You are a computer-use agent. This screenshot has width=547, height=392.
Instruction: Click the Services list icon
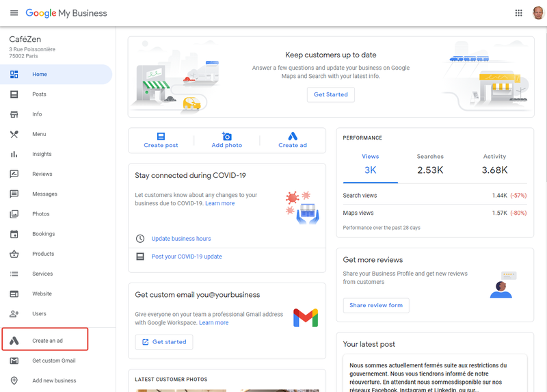(x=14, y=274)
